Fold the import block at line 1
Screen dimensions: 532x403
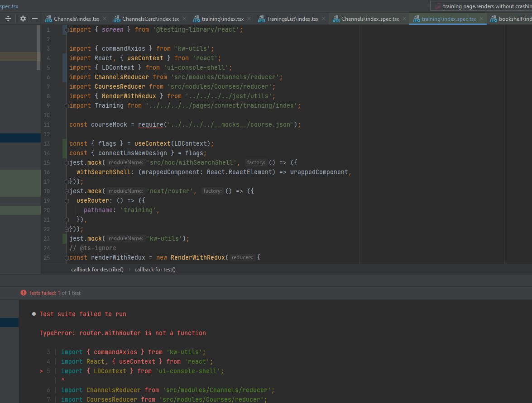pyautogui.click(x=66, y=30)
